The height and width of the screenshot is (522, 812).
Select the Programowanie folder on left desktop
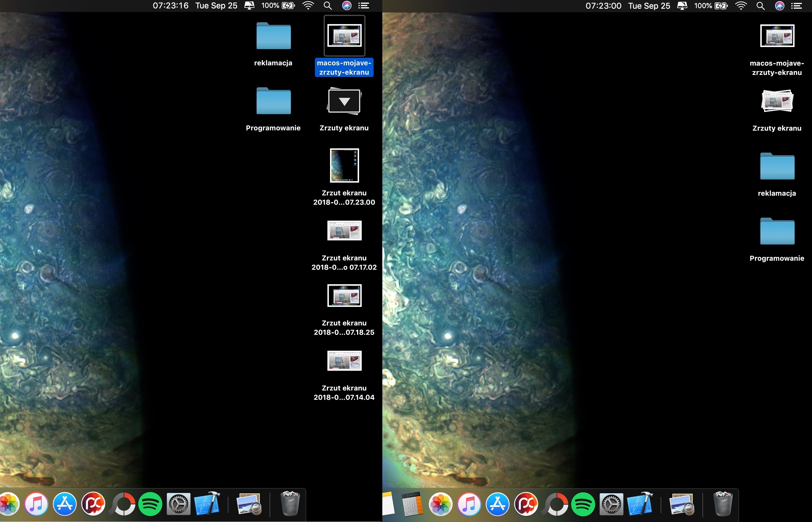click(x=273, y=101)
